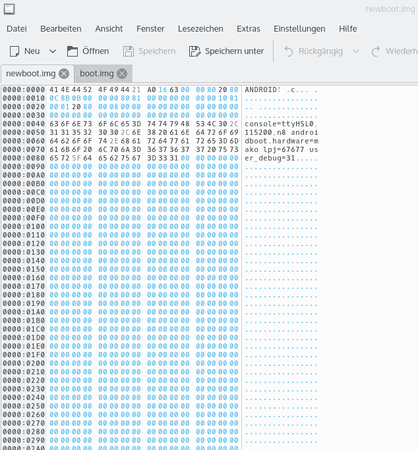The width and height of the screenshot is (418, 450).
Task: Click the Wiederherstellen redo arrow icon
Action: [x=376, y=51]
